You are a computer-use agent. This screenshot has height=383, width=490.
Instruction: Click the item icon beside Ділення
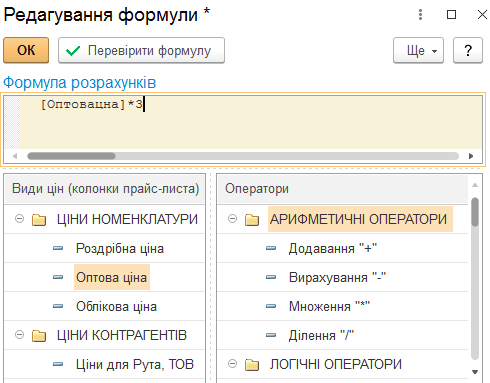[271, 335]
